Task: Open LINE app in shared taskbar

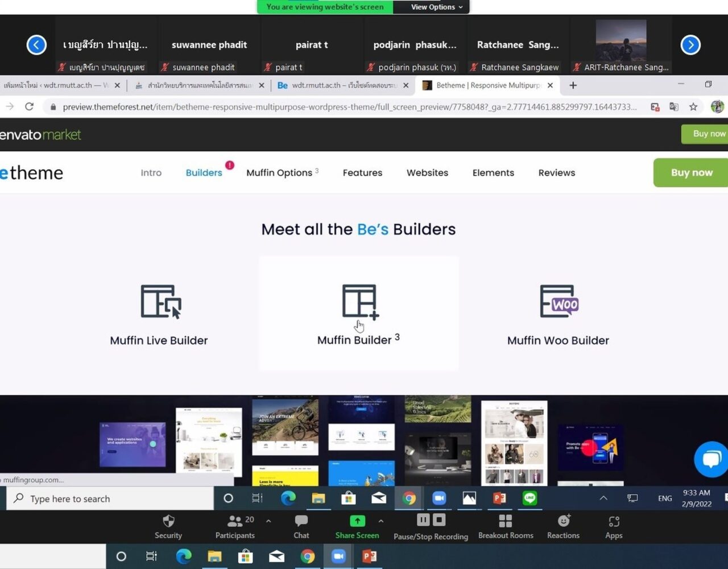Action: pos(530,498)
